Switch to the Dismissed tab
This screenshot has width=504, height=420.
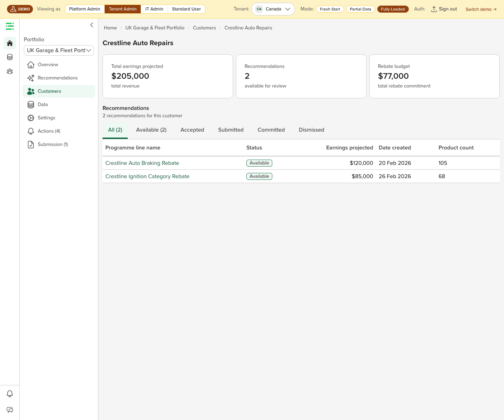point(311,130)
